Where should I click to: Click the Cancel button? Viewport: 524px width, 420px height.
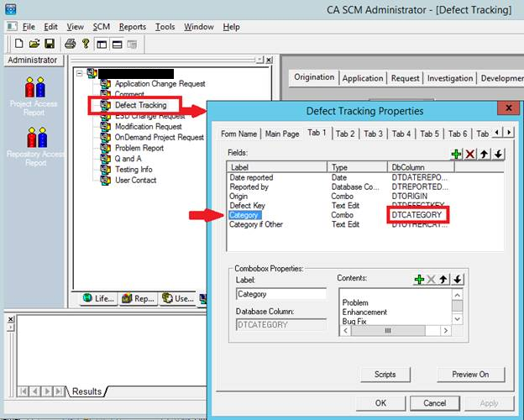point(435,403)
